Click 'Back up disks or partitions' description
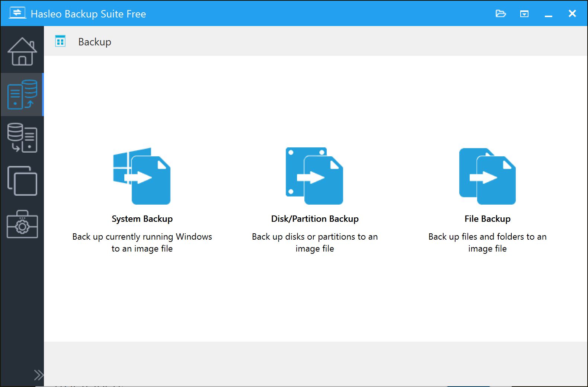 click(x=315, y=243)
